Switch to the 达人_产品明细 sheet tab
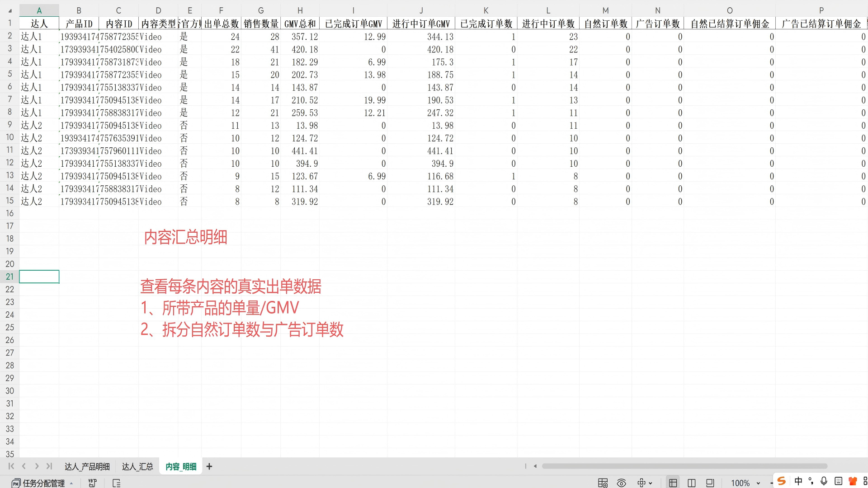The image size is (868, 488). 87,466
